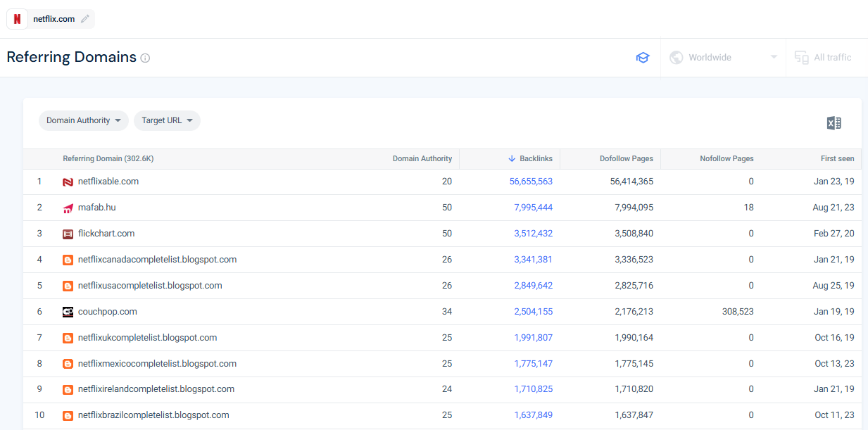Click first seen date Aug 21, 23
The width and height of the screenshot is (868, 430).
[834, 208]
